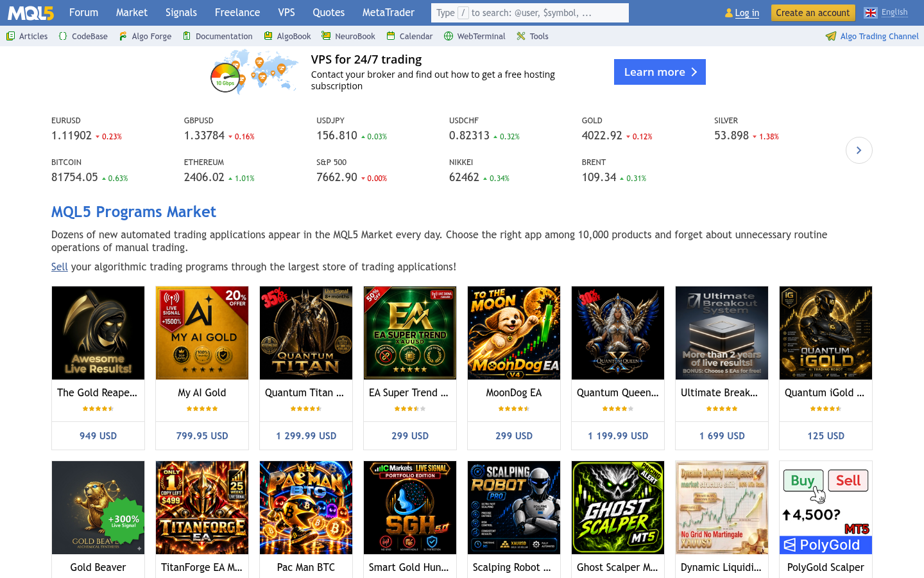Open the English language selector
Viewport: 924px width, 578px height.
[894, 12]
